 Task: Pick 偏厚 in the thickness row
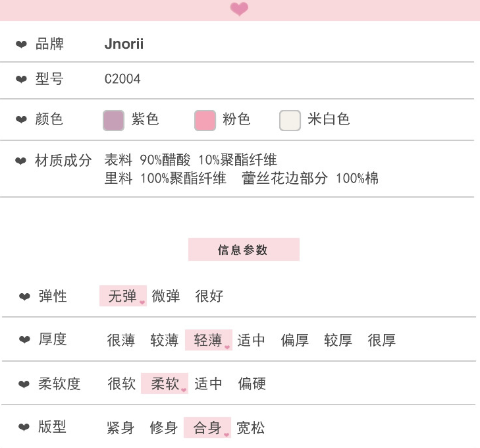tap(295, 340)
